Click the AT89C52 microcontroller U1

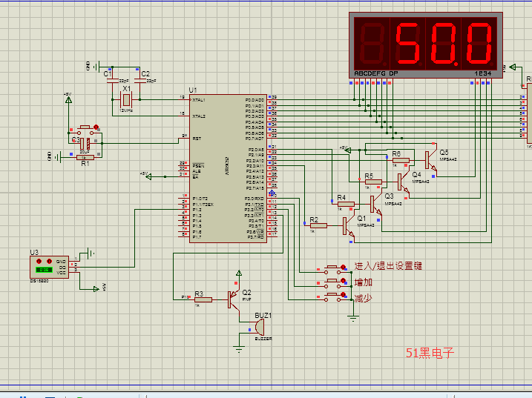[x=228, y=168]
